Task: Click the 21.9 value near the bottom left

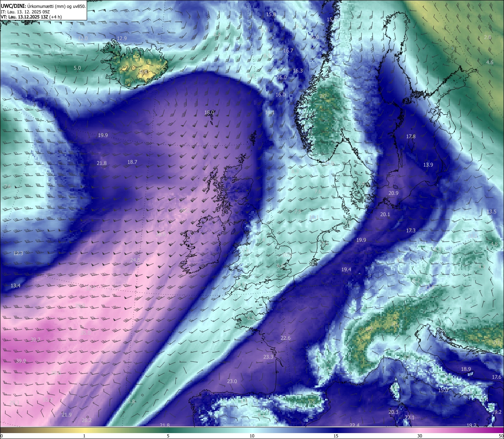Action: pos(67,415)
